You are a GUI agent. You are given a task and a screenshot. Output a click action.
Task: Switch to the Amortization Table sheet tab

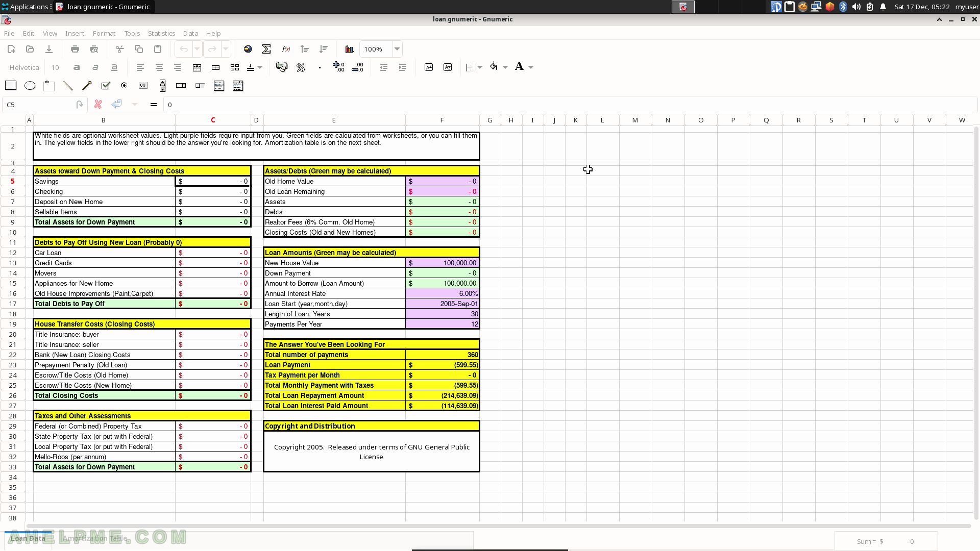[x=94, y=538]
